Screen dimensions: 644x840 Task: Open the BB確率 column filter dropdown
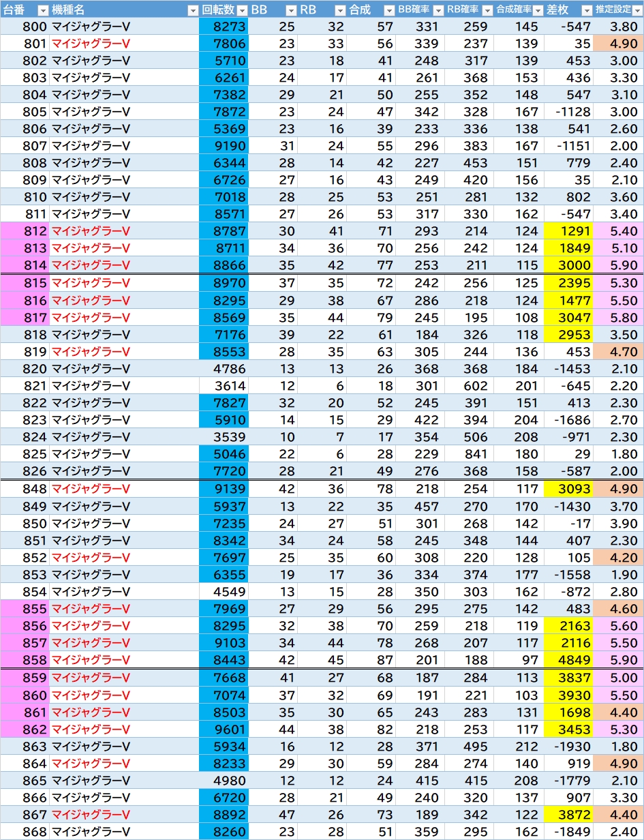[x=438, y=10]
